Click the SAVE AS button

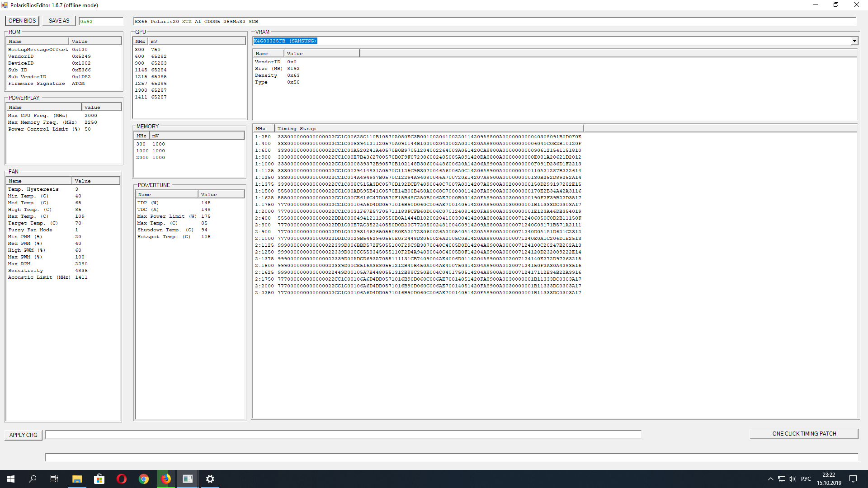point(59,21)
